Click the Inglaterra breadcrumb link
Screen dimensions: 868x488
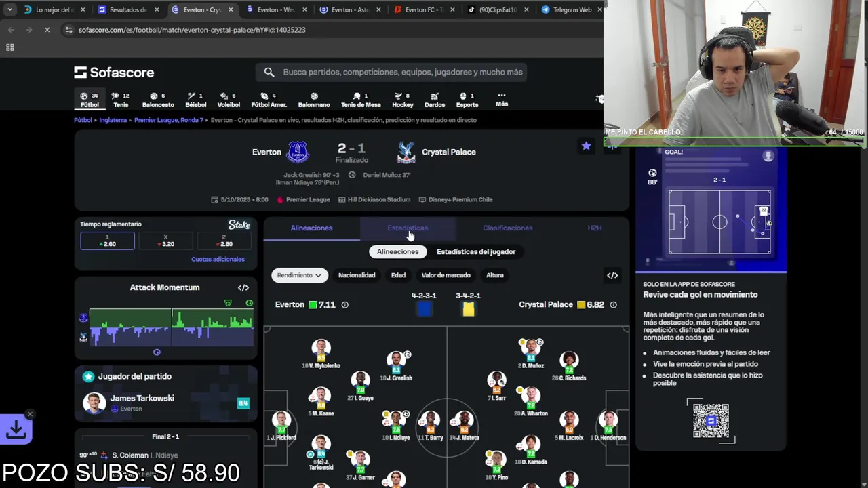pyautogui.click(x=113, y=120)
